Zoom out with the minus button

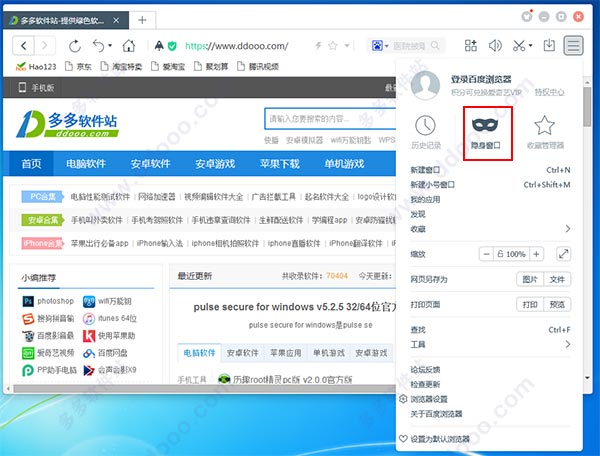486,254
